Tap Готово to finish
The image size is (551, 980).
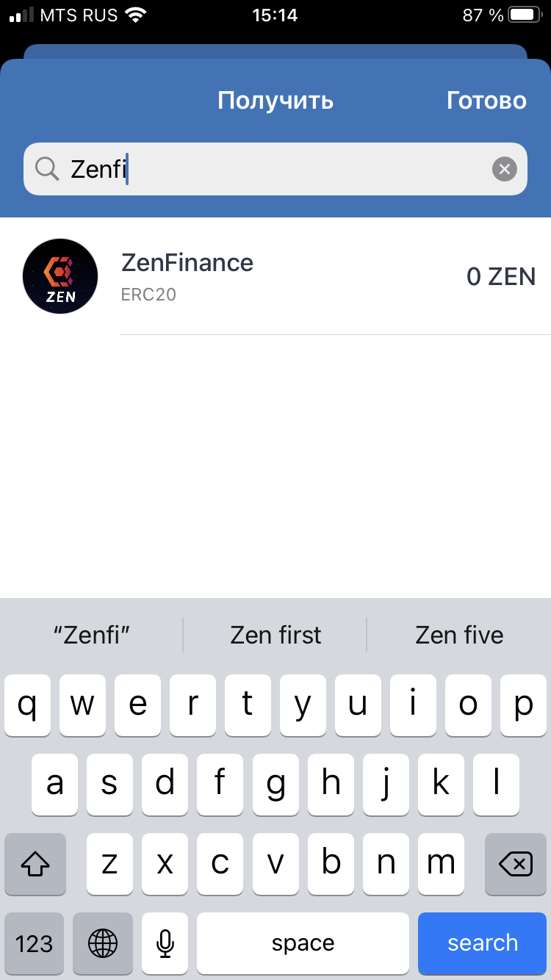coord(486,101)
